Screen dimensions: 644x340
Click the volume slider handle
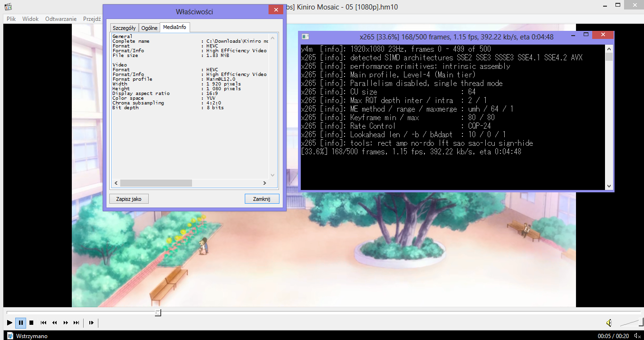click(642, 322)
